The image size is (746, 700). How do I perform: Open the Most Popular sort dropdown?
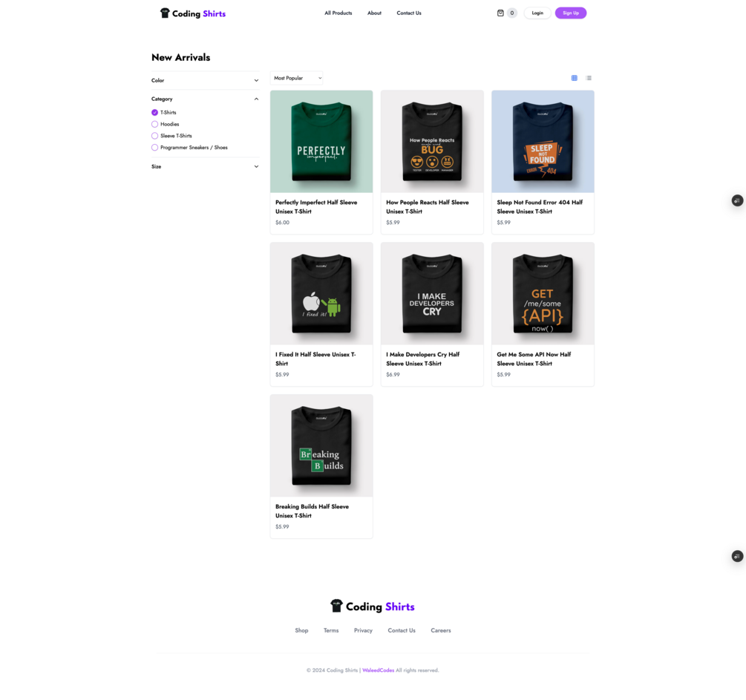(x=296, y=78)
